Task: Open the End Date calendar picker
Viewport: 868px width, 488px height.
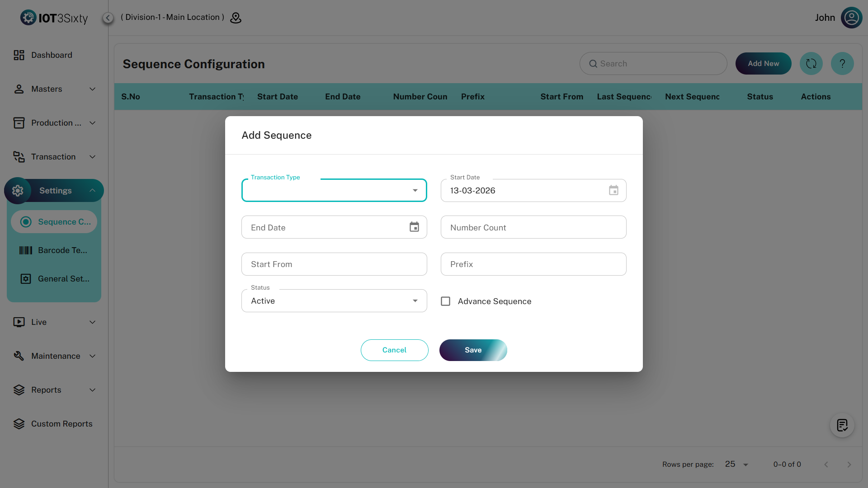Action: click(414, 227)
